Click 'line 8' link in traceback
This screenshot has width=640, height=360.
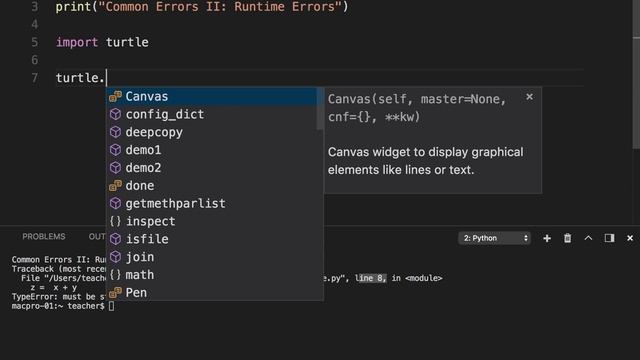pos(371,278)
